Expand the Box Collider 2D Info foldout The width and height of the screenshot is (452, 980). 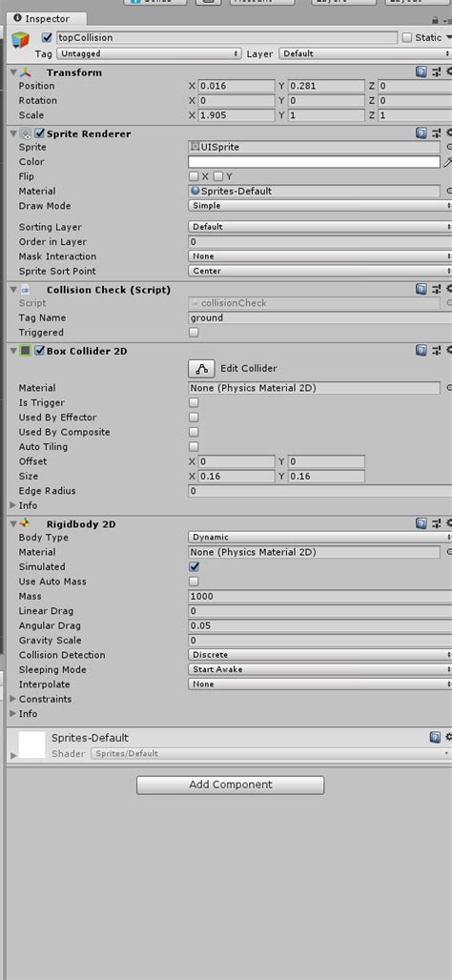point(13,505)
